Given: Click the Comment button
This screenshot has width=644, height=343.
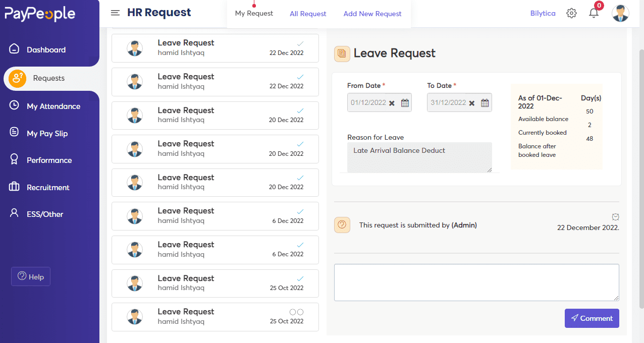Looking at the screenshot, I should coord(592,318).
